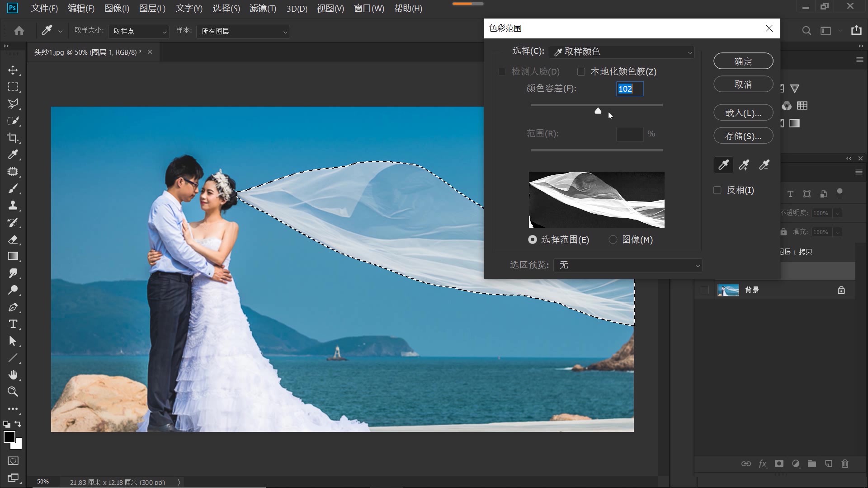Click the Share icon in the top bar

pyautogui.click(x=856, y=30)
